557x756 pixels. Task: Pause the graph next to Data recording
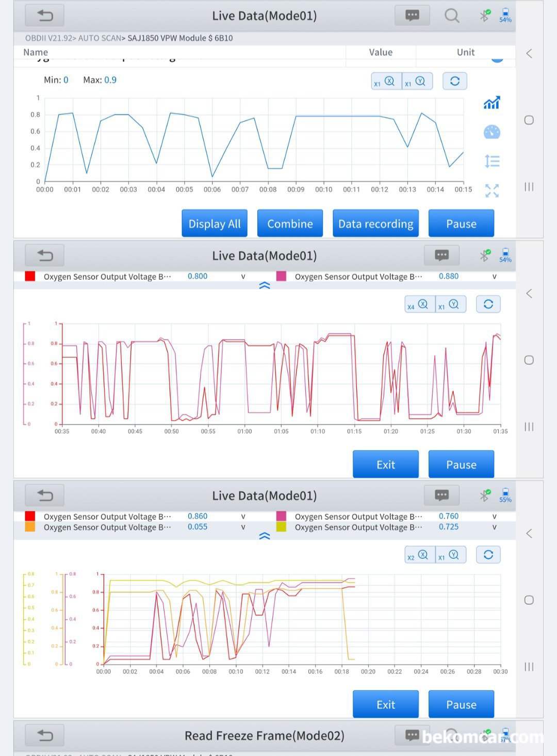pyautogui.click(x=461, y=223)
